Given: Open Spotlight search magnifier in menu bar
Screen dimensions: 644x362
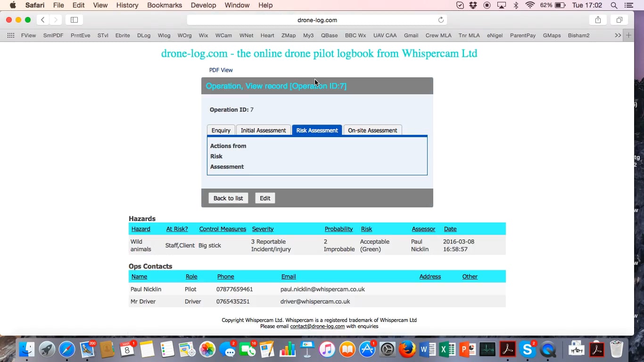Looking at the screenshot, I should 614,5.
